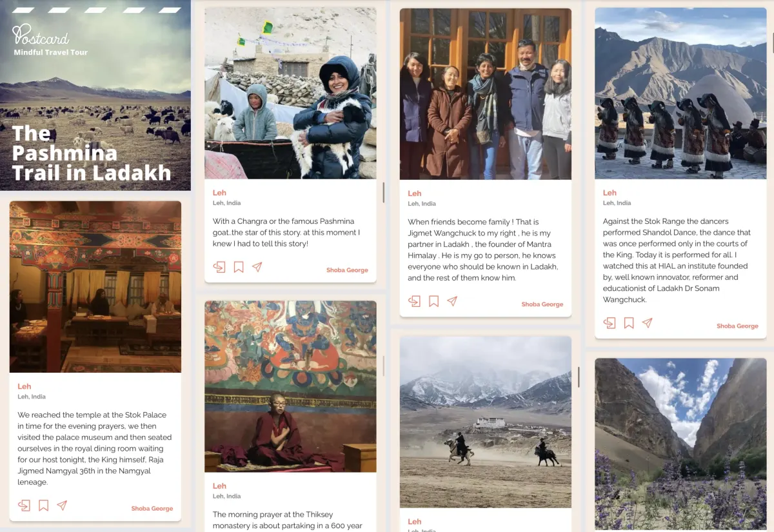Click the paper-plane icon on the Jigmet Wangchuck card
This screenshot has height=532, width=774.
click(452, 301)
